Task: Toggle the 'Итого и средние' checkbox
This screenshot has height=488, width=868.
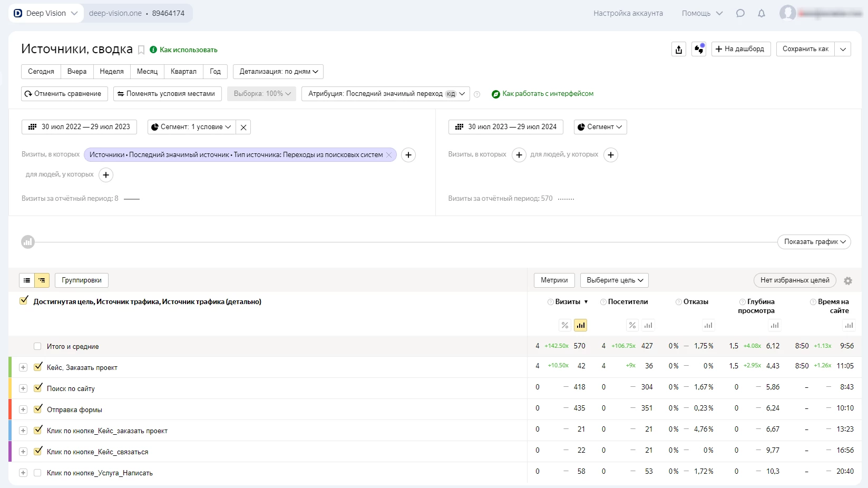Action: pos(37,346)
